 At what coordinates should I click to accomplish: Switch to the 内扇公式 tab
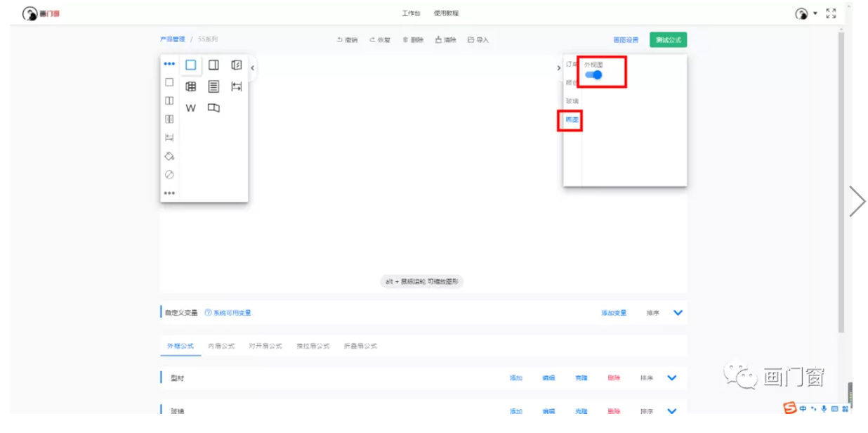pyautogui.click(x=221, y=347)
